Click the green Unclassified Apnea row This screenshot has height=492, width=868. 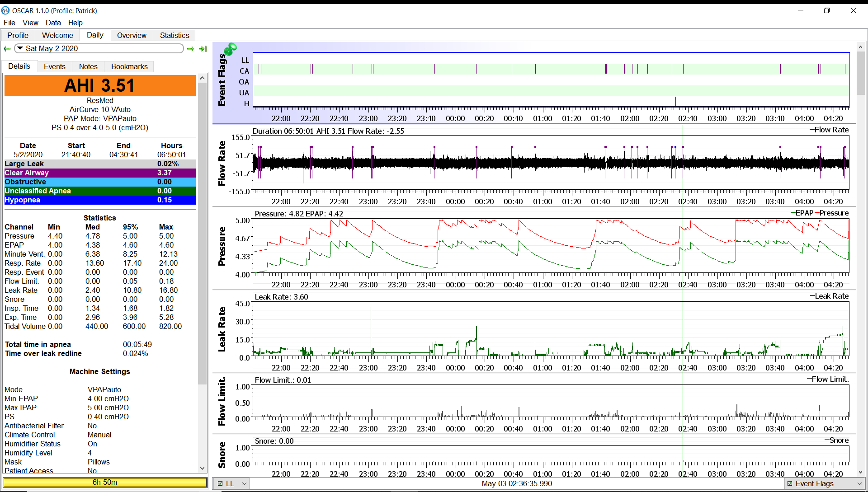click(100, 191)
